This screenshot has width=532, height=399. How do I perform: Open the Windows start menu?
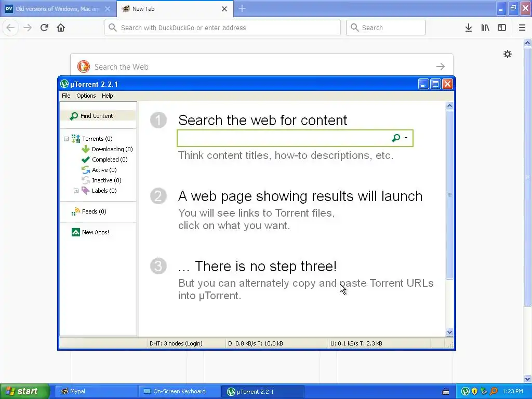tap(25, 391)
